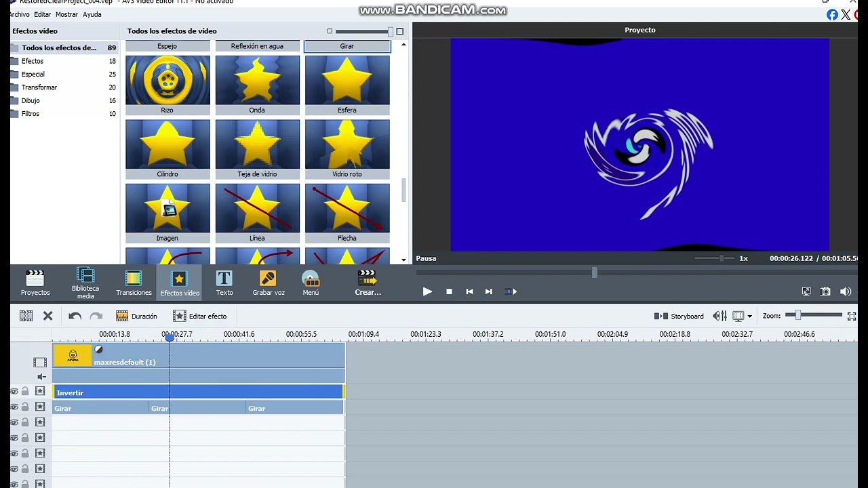Redo the last undone action
This screenshot has height=488, width=868.
pyautogui.click(x=96, y=316)
